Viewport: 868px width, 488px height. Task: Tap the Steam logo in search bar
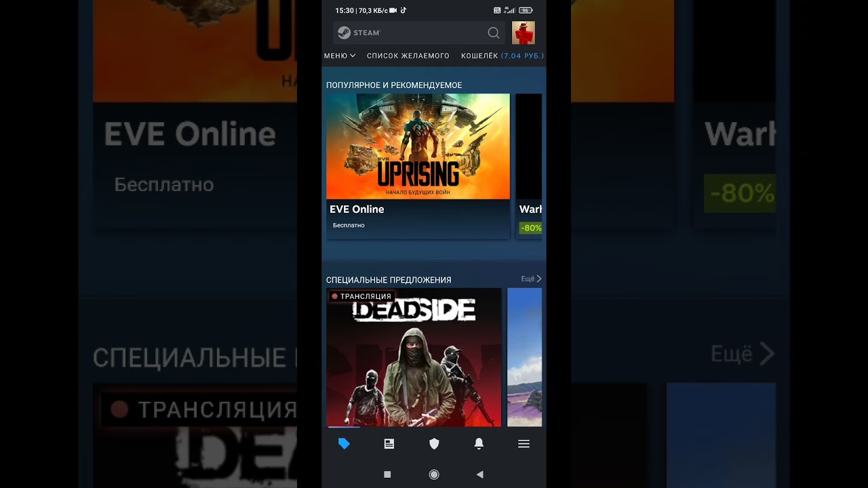pos(359,33)
